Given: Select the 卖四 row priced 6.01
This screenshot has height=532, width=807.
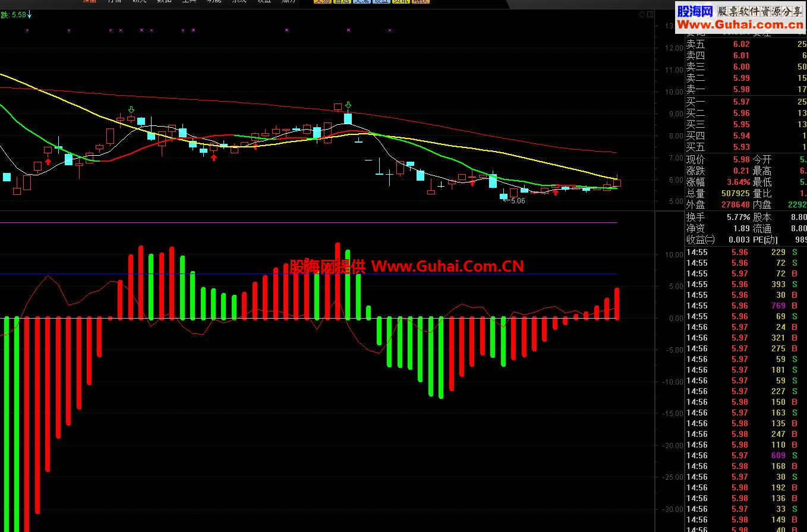Looking at the screenshot, I should (x=746, y=55).
